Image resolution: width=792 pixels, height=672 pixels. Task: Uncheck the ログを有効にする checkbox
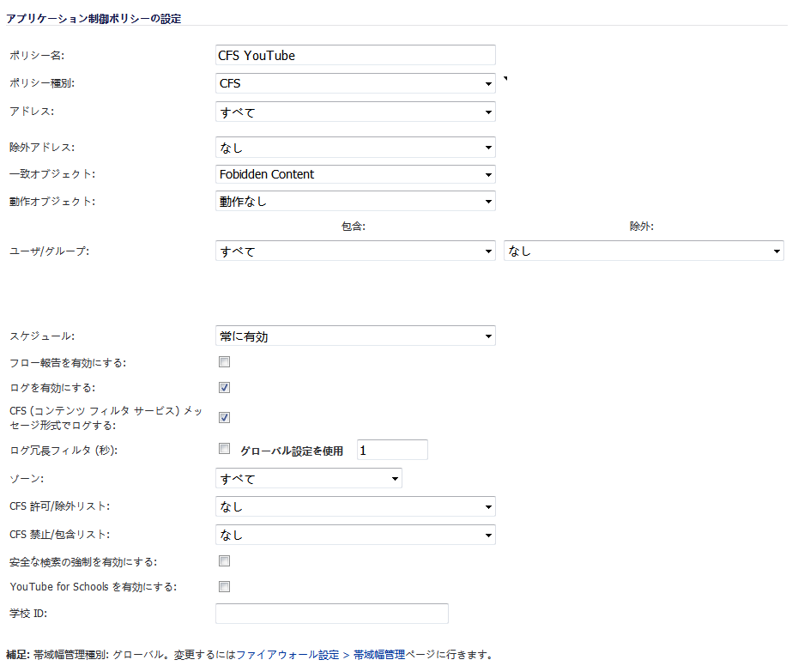coord(224,388)
